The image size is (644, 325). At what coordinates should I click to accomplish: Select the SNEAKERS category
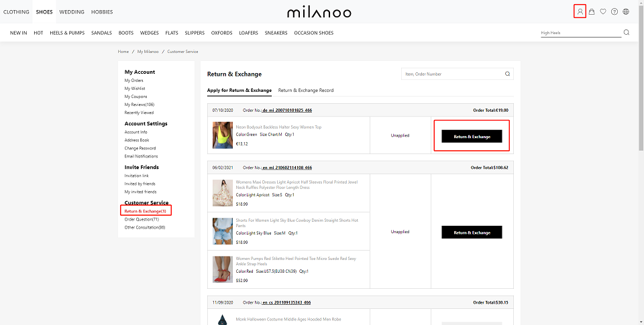point(276,33)
